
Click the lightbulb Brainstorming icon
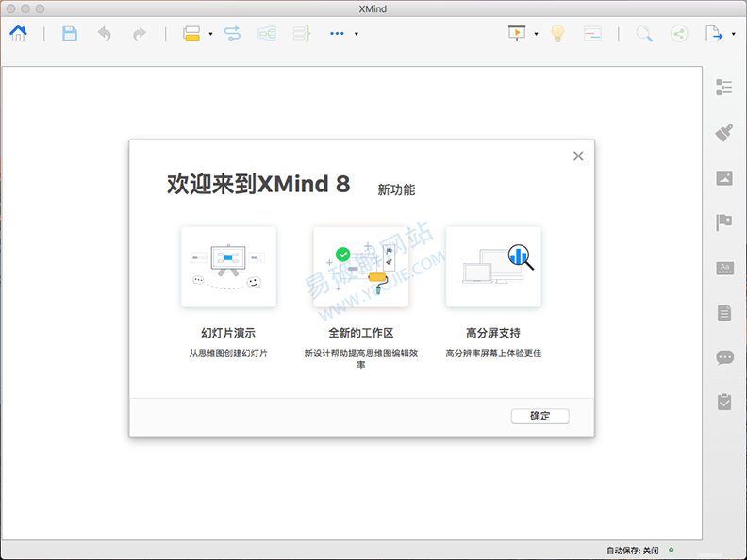pyautogui.click(x=557, y=34)
